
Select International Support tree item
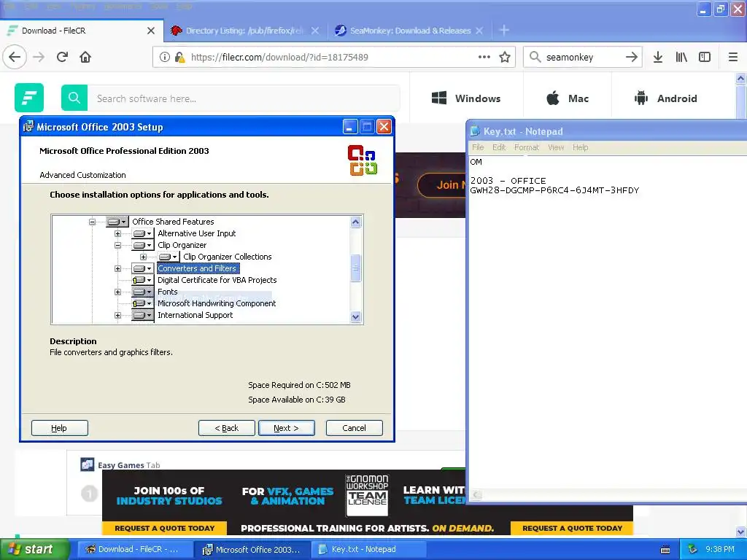coord(196,315)
